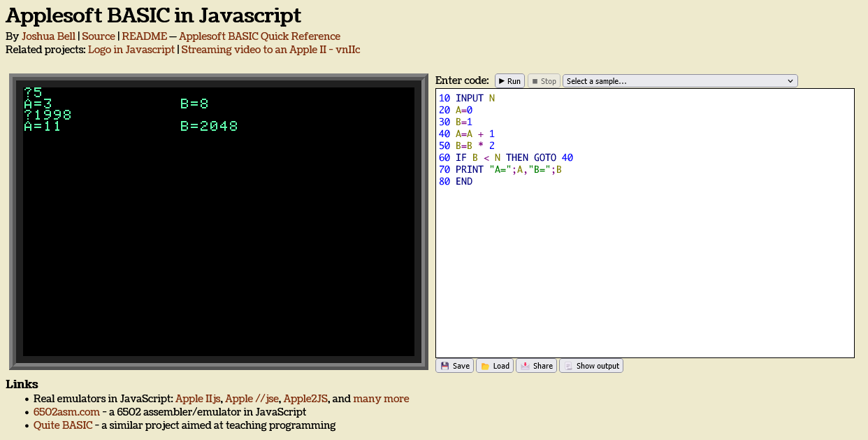Click the Show output button
The height and width of the screenshot is (440, 868).
[591, 365]
